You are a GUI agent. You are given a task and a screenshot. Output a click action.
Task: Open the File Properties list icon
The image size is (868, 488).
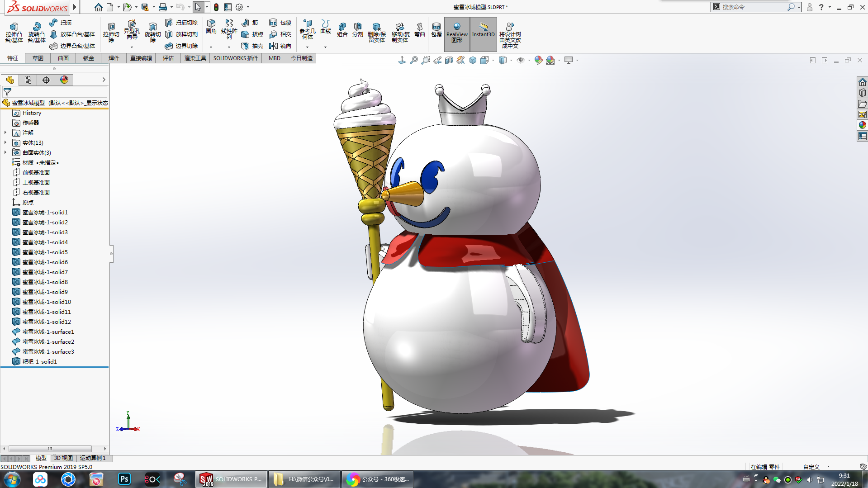pos(228,7)
